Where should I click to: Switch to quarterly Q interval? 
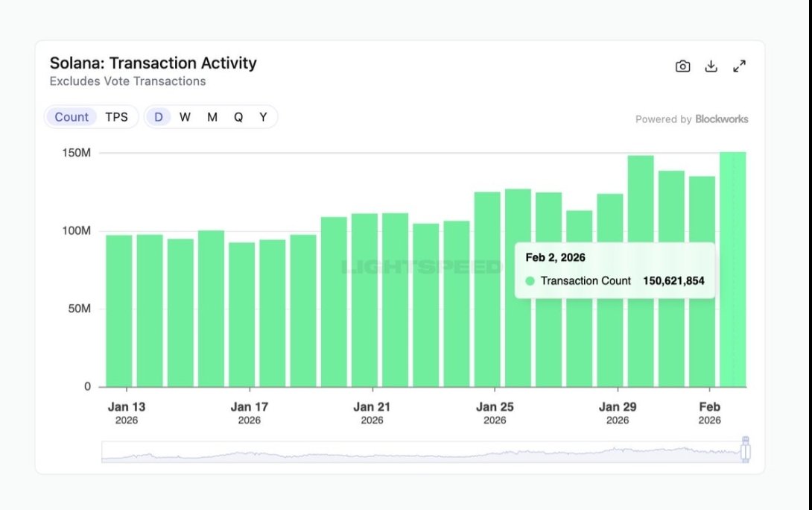[x=238, y=117]
